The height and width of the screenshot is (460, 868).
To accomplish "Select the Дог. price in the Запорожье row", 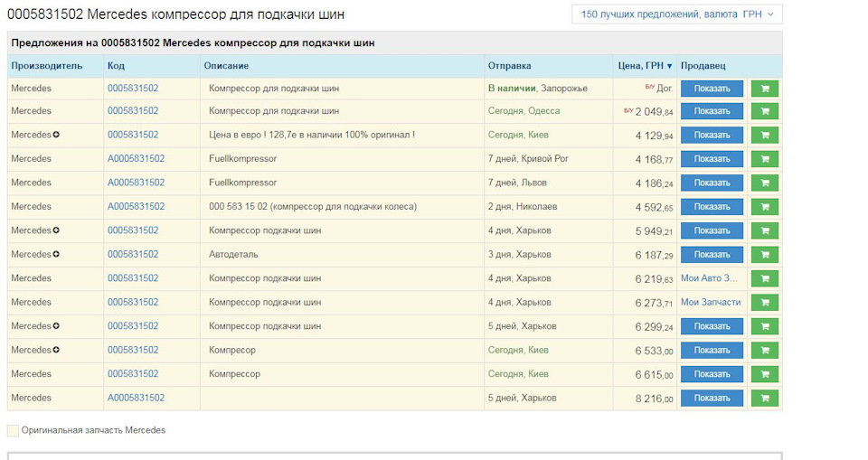I will 665,88.
